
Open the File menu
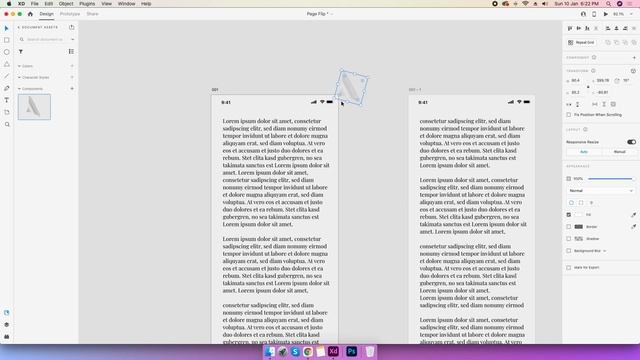pos(35,4)
